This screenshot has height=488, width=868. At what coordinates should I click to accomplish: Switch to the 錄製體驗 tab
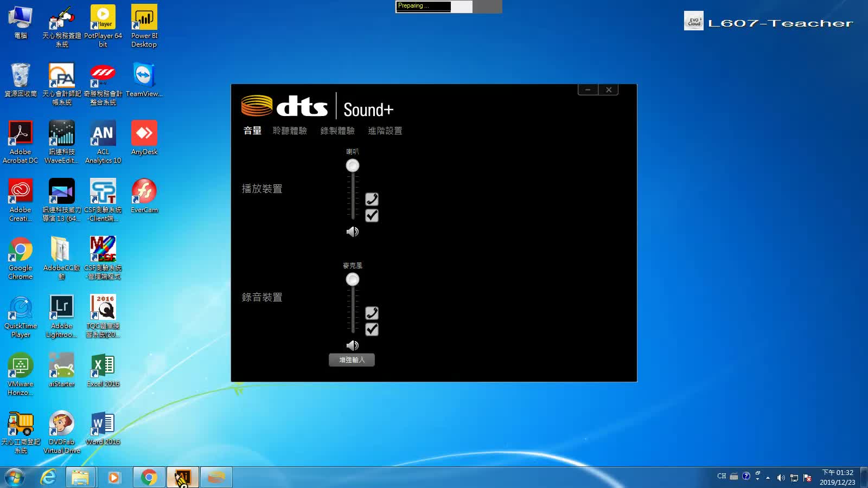point(337,131)
